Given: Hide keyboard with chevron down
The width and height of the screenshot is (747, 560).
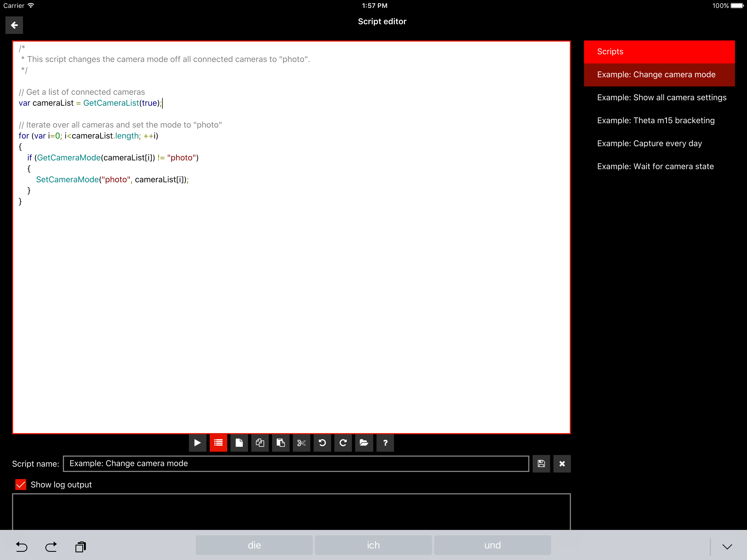Looking at the screenshot, I should tap(727, 546).
